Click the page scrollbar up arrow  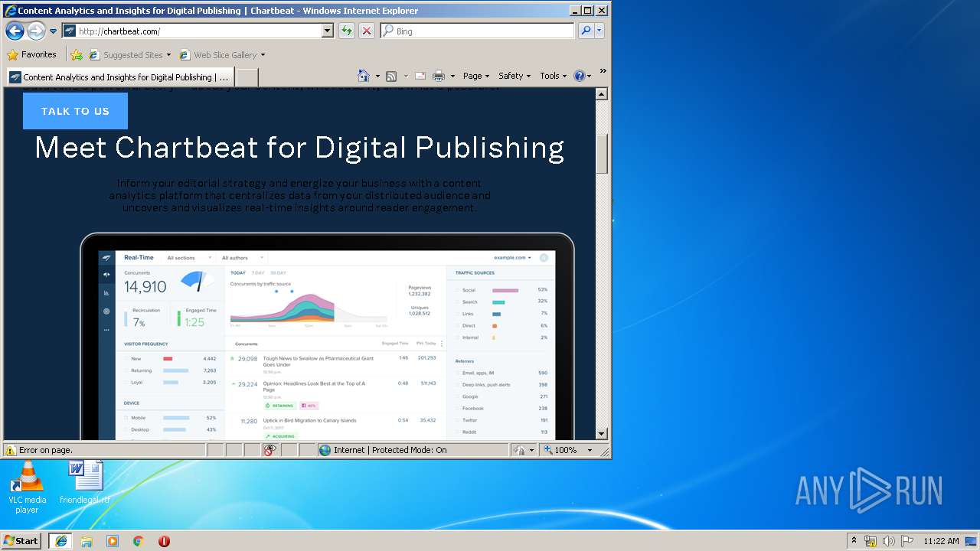[x=601, y=94]
